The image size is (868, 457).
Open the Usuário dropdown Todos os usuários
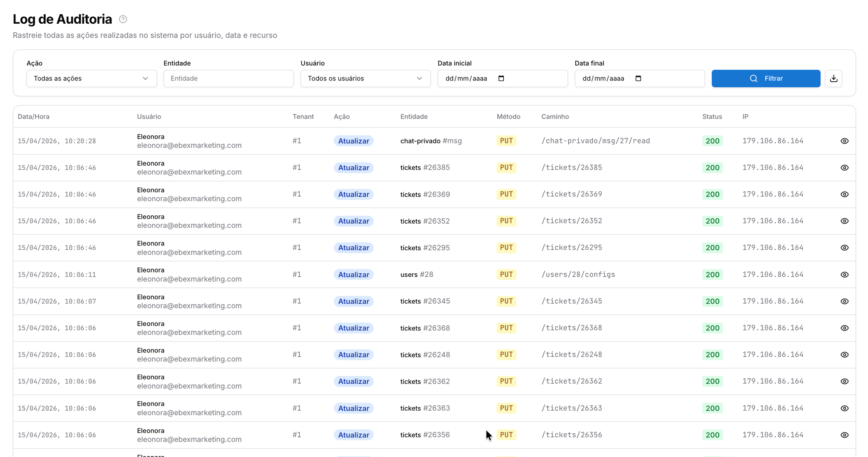tap(365, 78)
